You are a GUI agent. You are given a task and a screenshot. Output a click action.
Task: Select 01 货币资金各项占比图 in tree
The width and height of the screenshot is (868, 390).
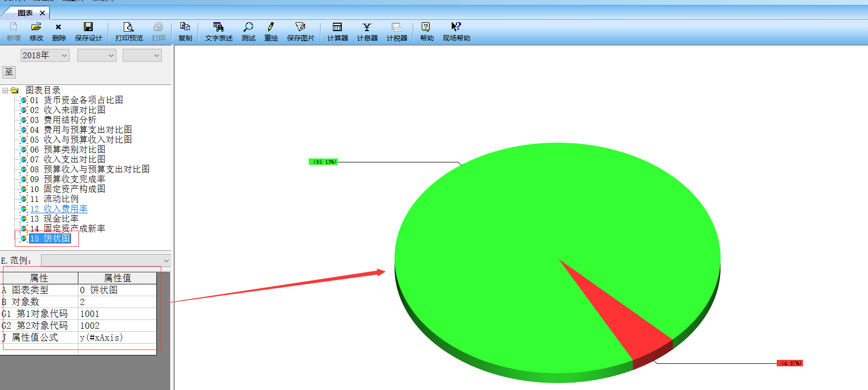pyautogui.click(x=76, y=100)
